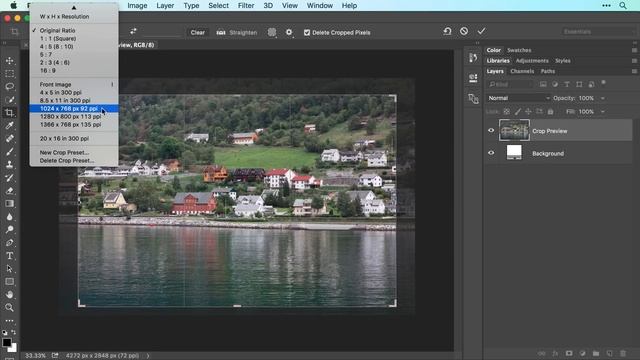Select the Pen tool
The image size is (640, 360).
[9, 242]
